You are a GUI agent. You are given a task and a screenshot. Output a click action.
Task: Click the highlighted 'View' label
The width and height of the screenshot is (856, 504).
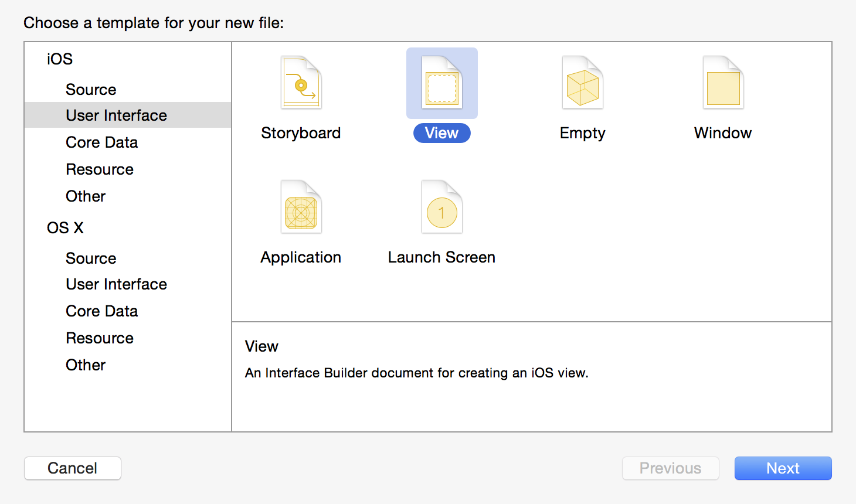coord(441,133)
